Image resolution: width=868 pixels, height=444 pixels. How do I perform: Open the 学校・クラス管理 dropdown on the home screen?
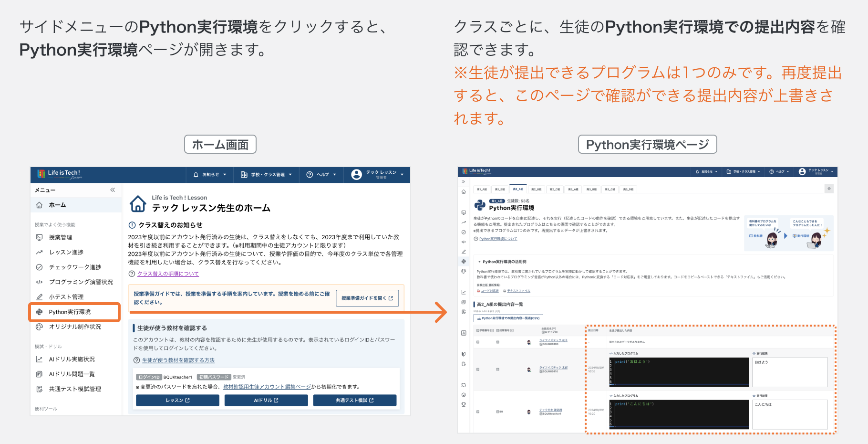(266, 175)
